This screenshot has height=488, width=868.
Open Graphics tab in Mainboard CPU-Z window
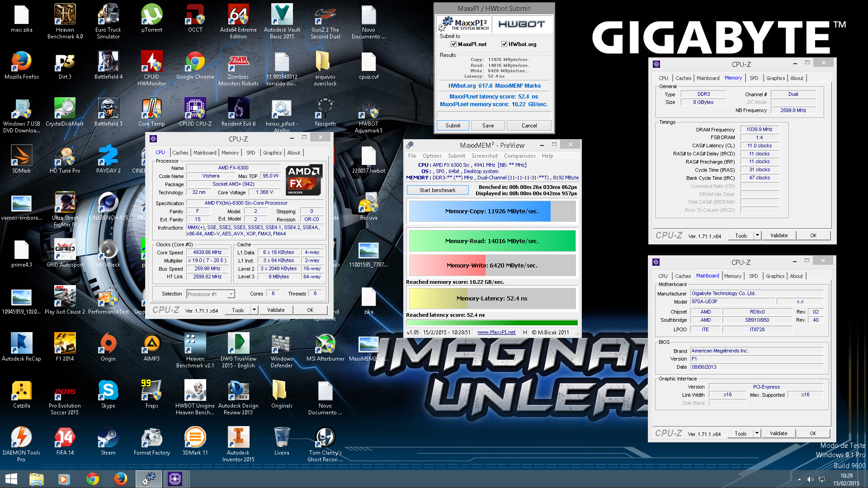775,276
